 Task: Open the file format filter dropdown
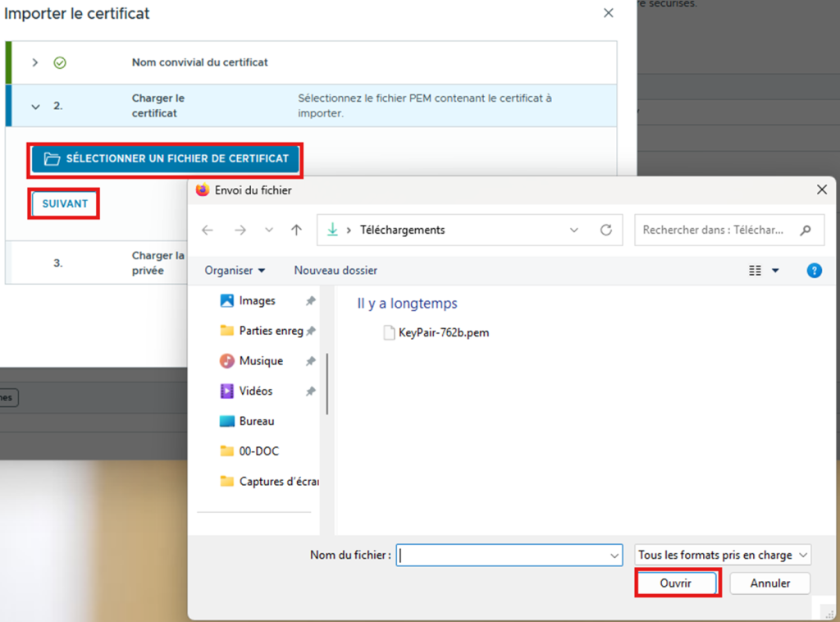pos(723,556)
